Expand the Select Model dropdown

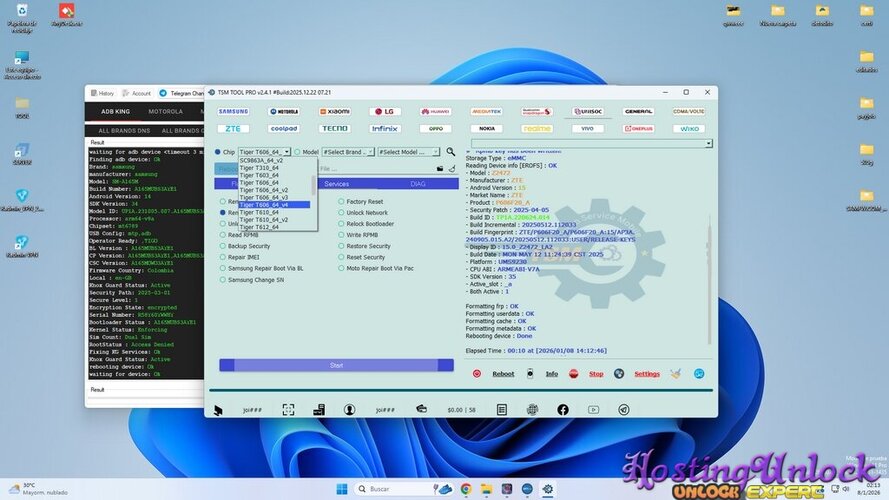tap(408, 152)
